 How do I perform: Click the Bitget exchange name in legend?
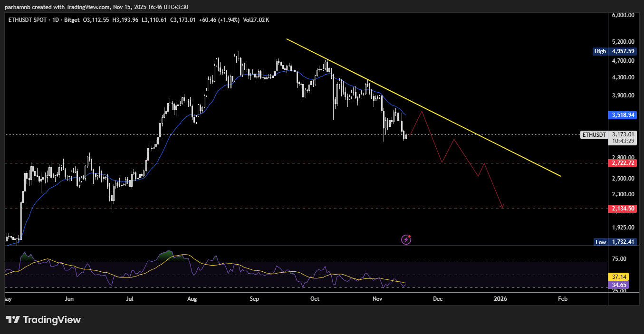73,20
